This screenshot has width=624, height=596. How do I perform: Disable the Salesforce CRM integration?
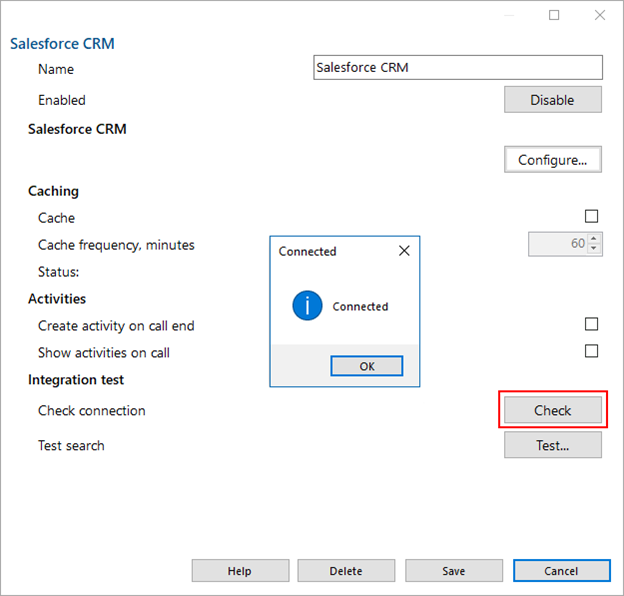tap(553, 99)
